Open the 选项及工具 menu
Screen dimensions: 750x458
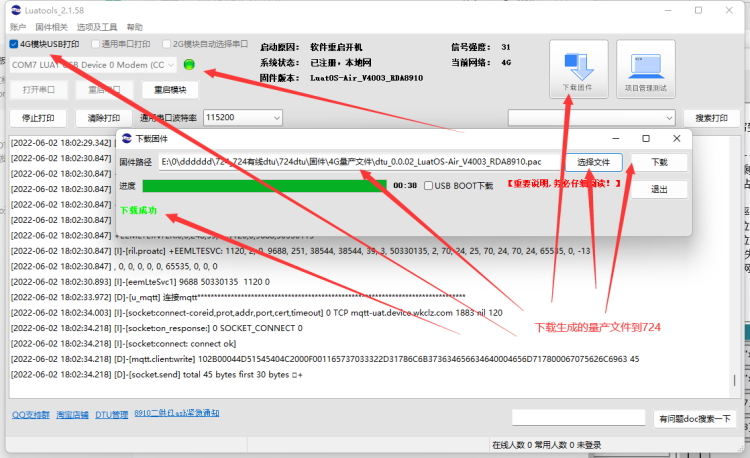[97, 27]
